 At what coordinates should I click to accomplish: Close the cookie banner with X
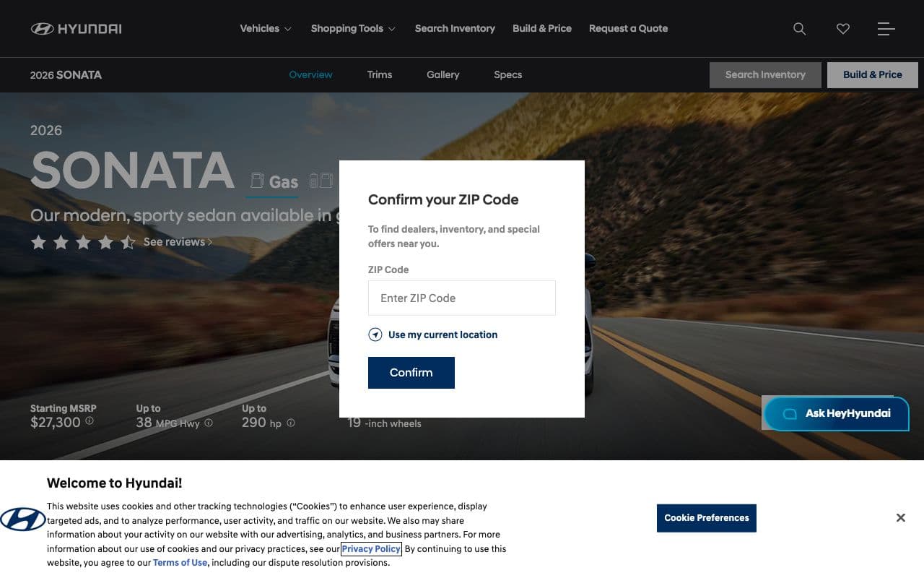(x=900, y=518)
